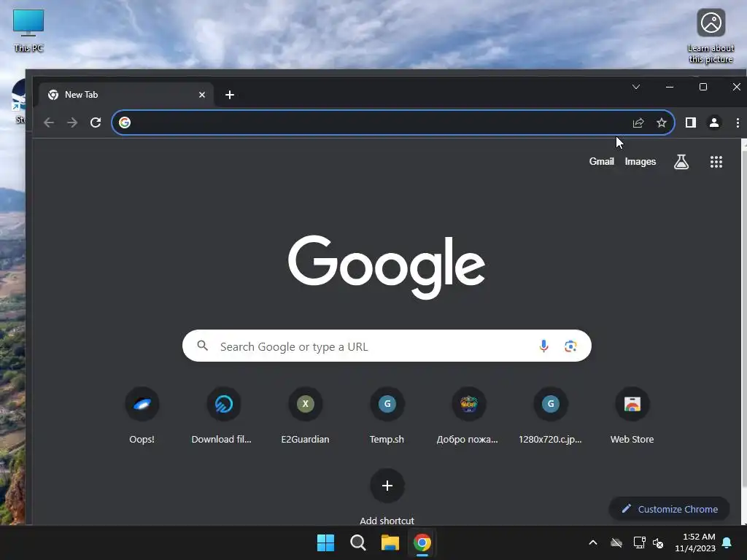
Task: Click the Google logo
Action: 387,267
